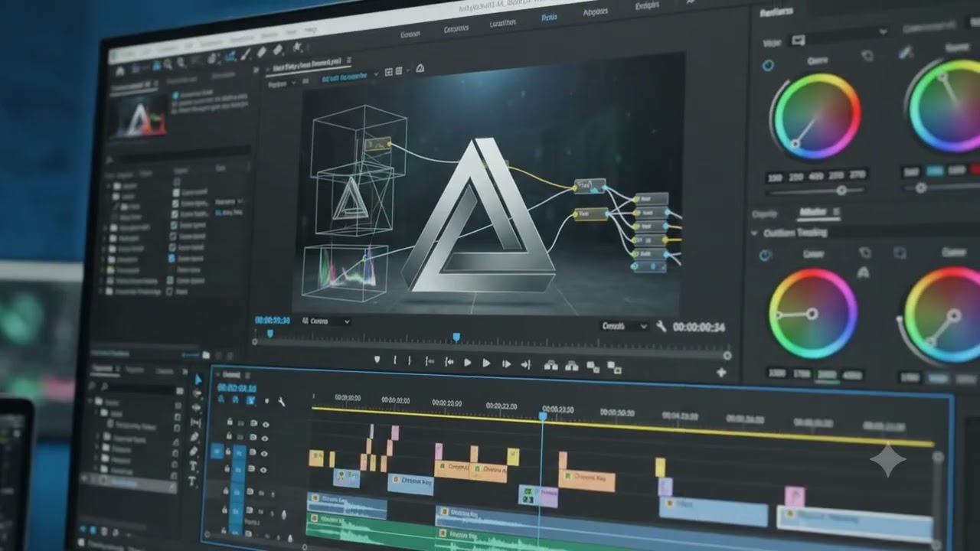Reset the upper-left color wheel via reset arrow

(x=867, y=56)
